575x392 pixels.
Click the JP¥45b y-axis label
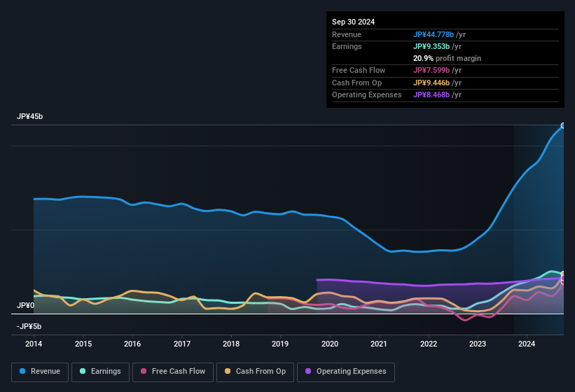[29, 116]
